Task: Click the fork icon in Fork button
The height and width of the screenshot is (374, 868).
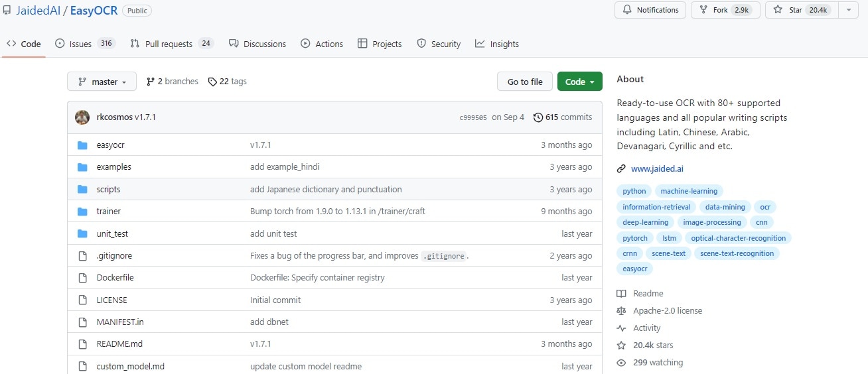Action: (703, 10)
